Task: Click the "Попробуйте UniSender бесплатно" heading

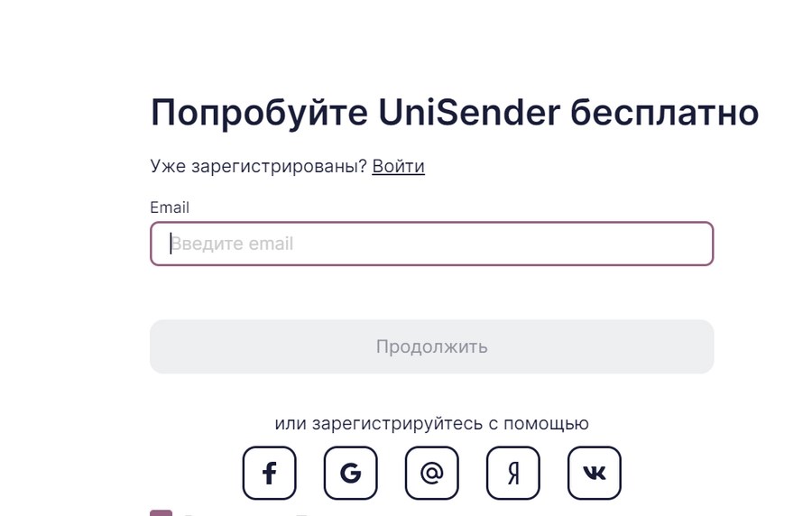Action: [x=454, y=114]
